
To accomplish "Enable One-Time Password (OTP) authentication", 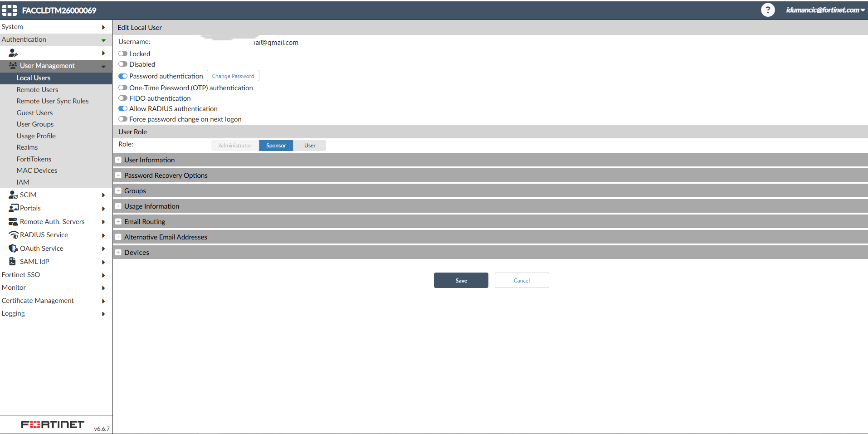I will point(123,88).
